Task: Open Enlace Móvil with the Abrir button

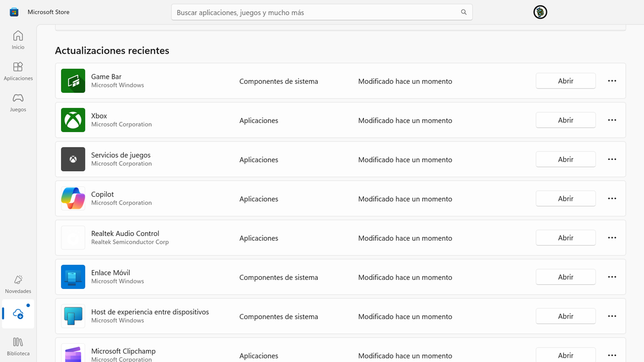Action: click(x=566, y=277)
